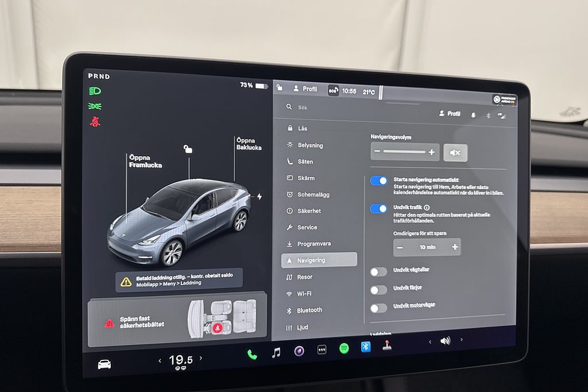Tap Öppna Framlucka to open frunk

[145, 161]
